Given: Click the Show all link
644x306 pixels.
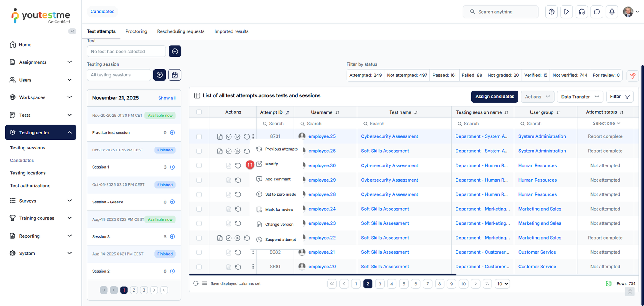Looking at the screenshot, I should tap(167, 98).
